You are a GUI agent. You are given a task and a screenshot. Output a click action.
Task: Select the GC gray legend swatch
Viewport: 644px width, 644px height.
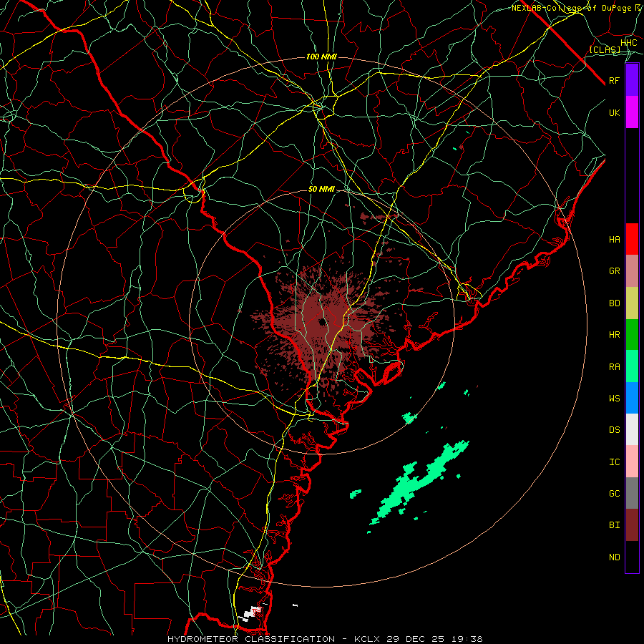coord(632,493)
